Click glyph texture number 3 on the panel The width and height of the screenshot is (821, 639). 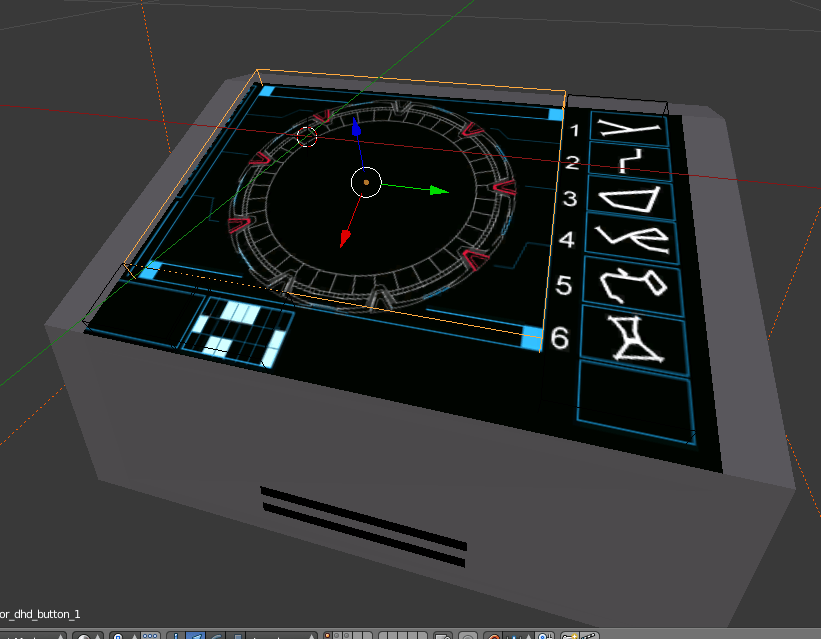tap(627, 196)
